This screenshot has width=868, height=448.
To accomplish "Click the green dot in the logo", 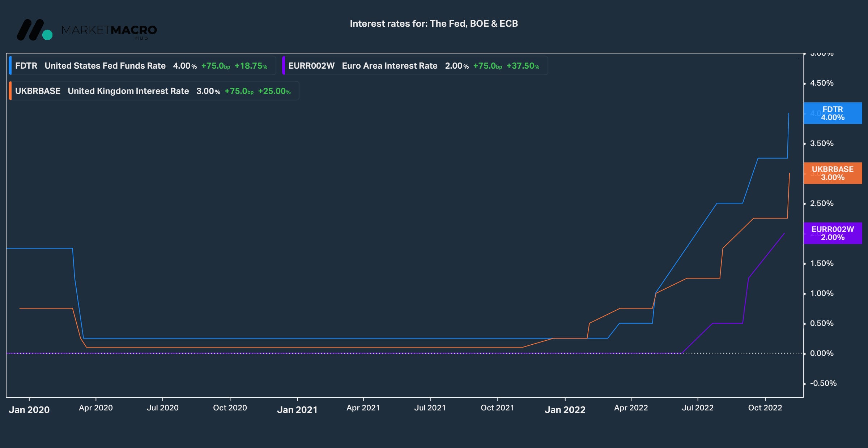I will coord(47,35).
